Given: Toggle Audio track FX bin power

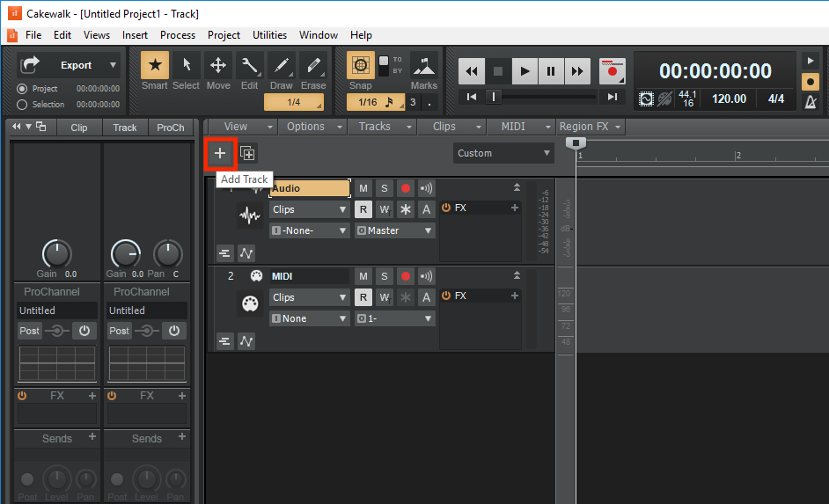Looking at the screenshot, I should [x=445, y=208].
